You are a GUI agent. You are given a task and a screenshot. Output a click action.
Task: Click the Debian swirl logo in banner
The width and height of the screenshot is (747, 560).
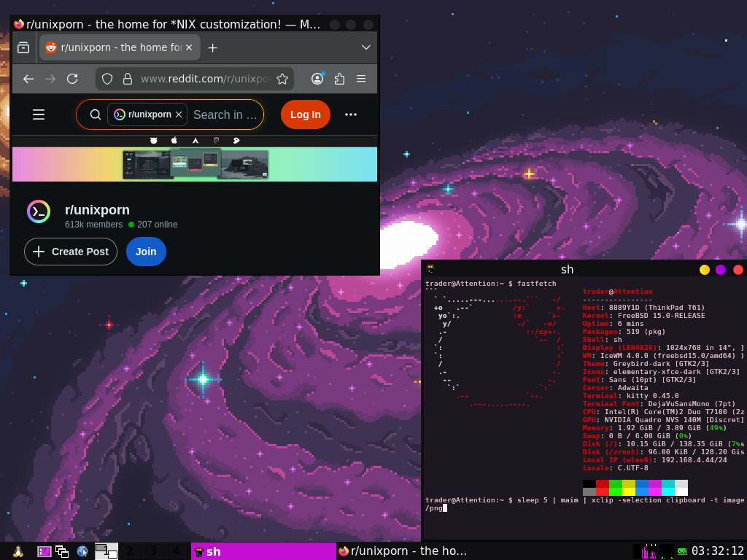pyautogui.click(x=216, y=141)
